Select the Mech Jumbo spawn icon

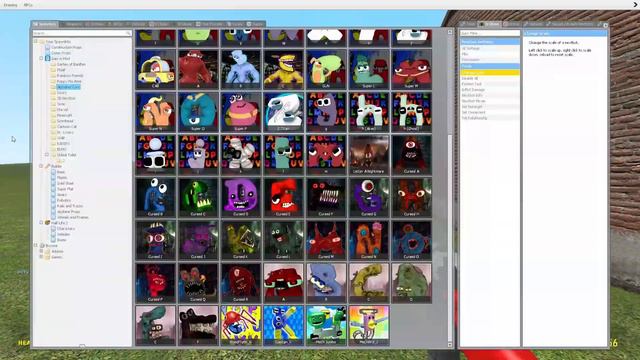[x=326, y=325]
